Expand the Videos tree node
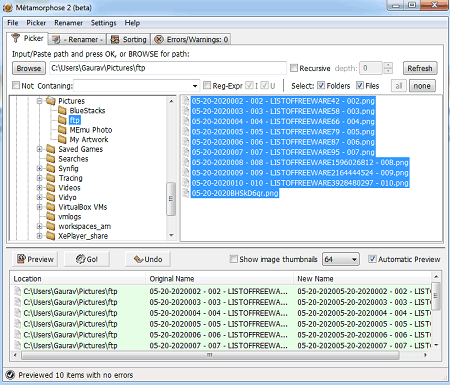Viewport: 450px width, 385px height. click(x=39, y=188)
